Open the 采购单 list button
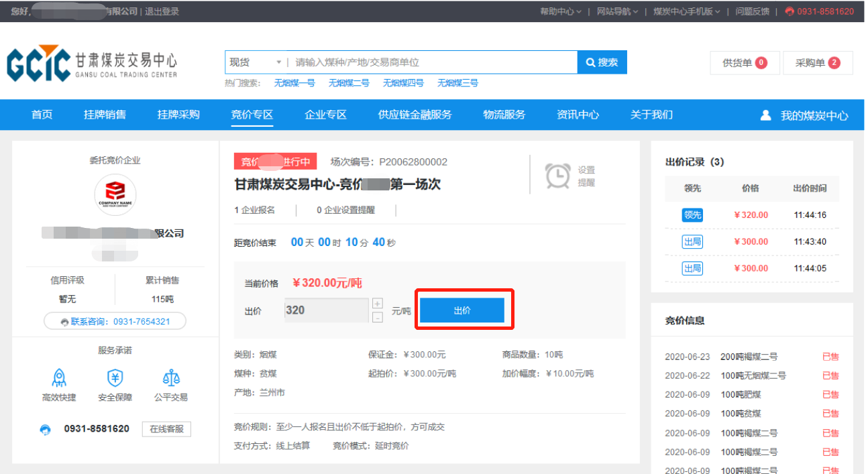The image size is (868, 474). point(818,62)
